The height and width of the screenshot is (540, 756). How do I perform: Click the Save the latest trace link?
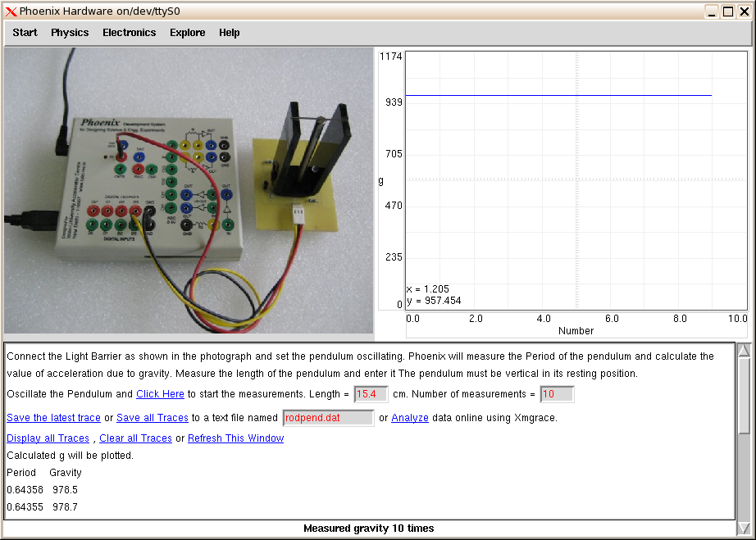(53, 418)
